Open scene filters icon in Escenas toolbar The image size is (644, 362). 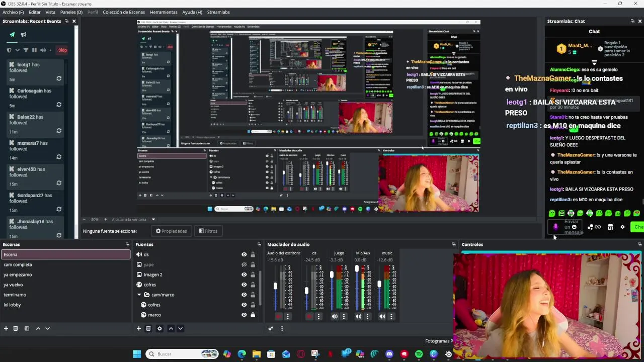27,328
